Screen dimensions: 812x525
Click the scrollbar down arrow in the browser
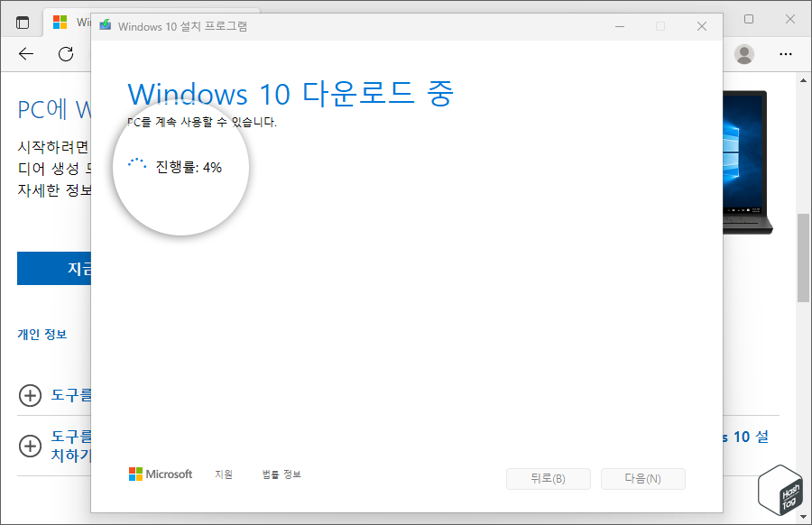(803, 516)
